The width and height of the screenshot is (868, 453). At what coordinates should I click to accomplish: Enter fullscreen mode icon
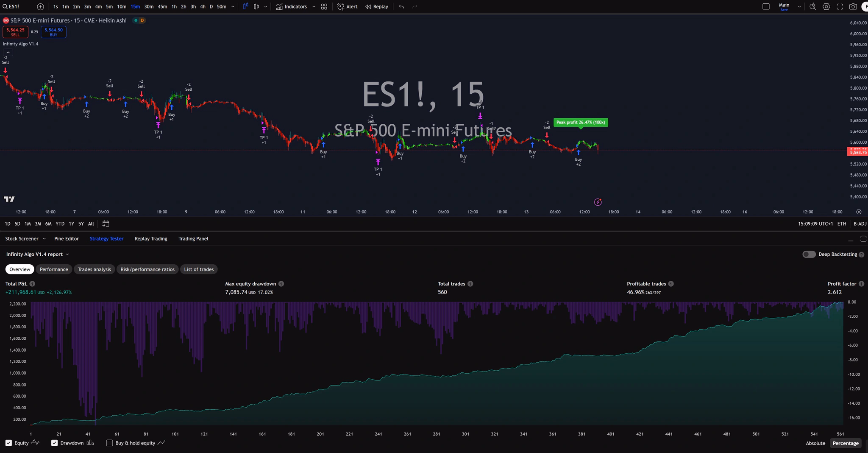tap(840, 7)
